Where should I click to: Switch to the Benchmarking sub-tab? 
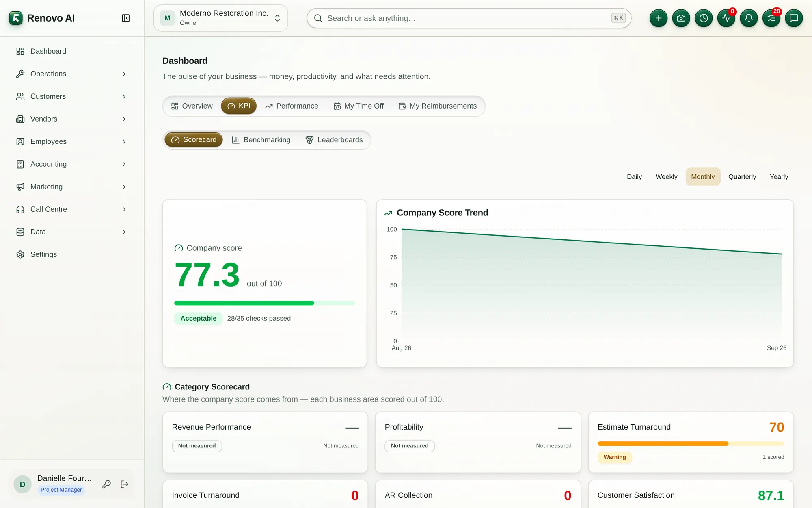point(261,140)
